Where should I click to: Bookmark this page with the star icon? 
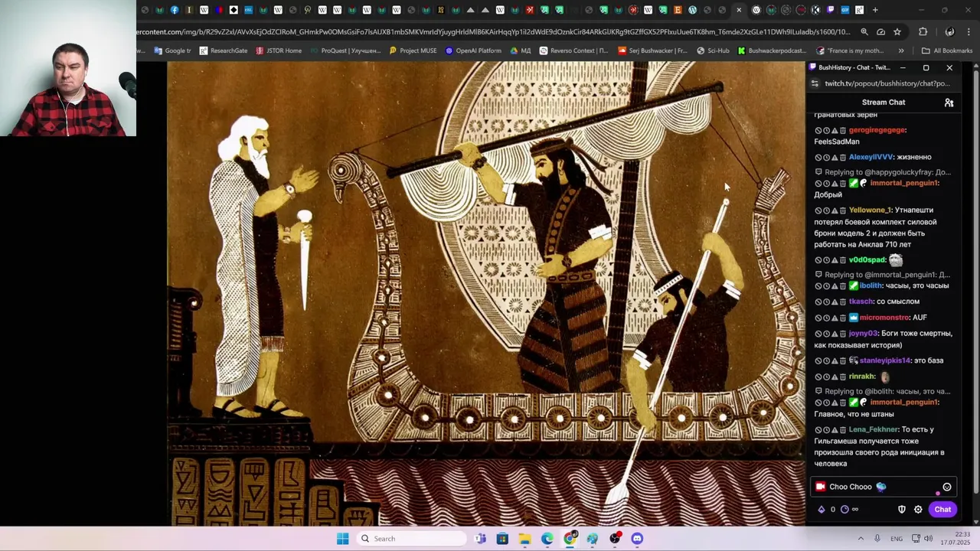[897, 32]
